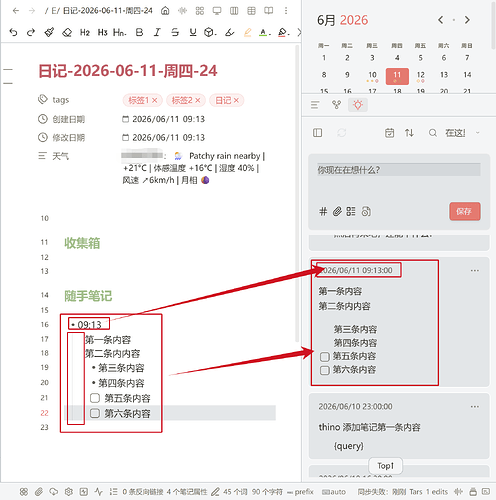Click the home icon in title bar
496x500 pixels.
point(165,11)
